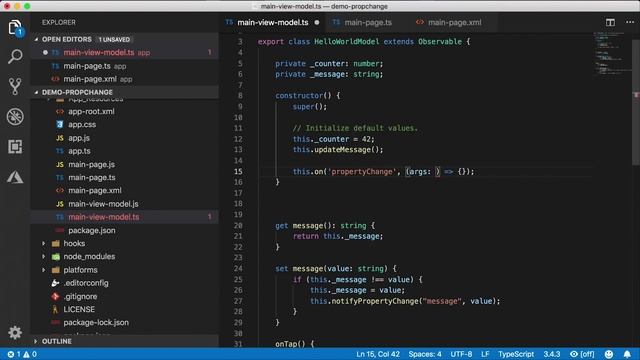The height and width of the screenshot is (360, 640).
Task: Open the editor More Actions menu
Action: [630, 22]
